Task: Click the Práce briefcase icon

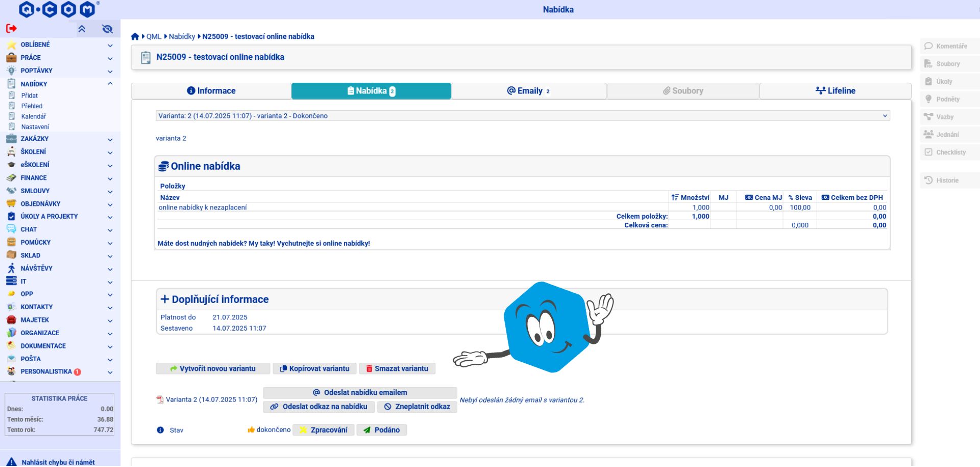Action: (x=11, y=58)
